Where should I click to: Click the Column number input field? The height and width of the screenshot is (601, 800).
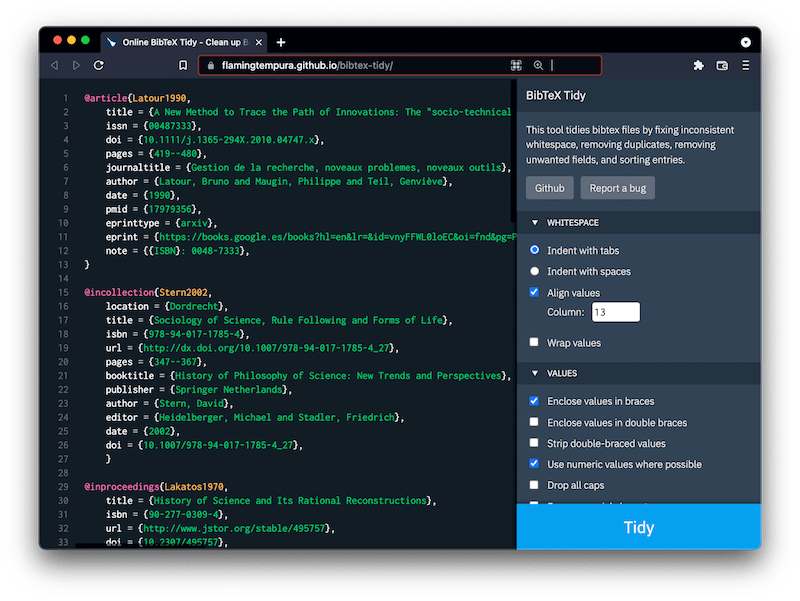coord(615,312)
